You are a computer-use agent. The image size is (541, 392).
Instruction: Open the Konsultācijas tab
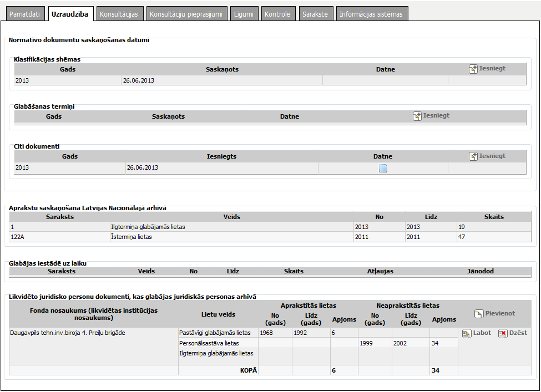119,14
